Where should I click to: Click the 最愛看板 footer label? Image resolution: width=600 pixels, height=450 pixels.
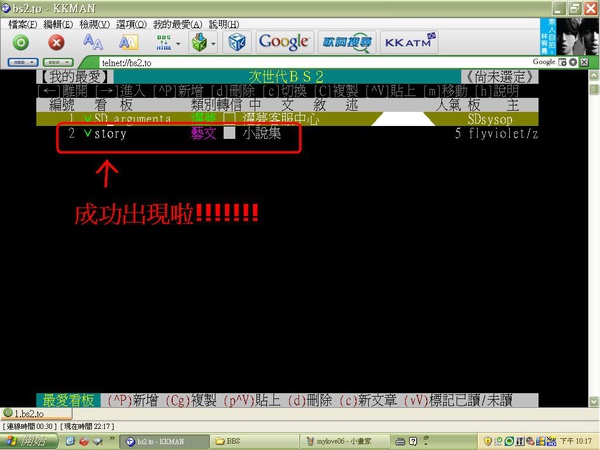[x=68, y=400]
